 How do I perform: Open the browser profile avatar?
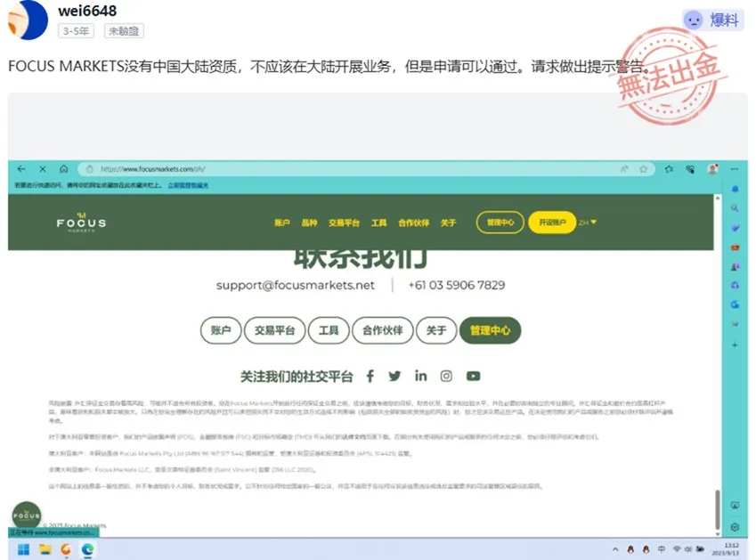(712, 168)
